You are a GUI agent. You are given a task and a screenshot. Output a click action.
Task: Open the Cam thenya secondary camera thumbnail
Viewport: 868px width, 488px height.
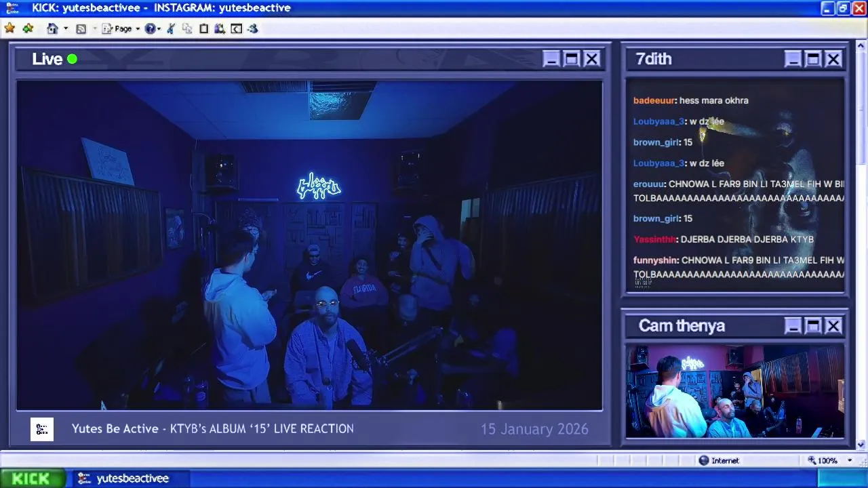point(735,391)
